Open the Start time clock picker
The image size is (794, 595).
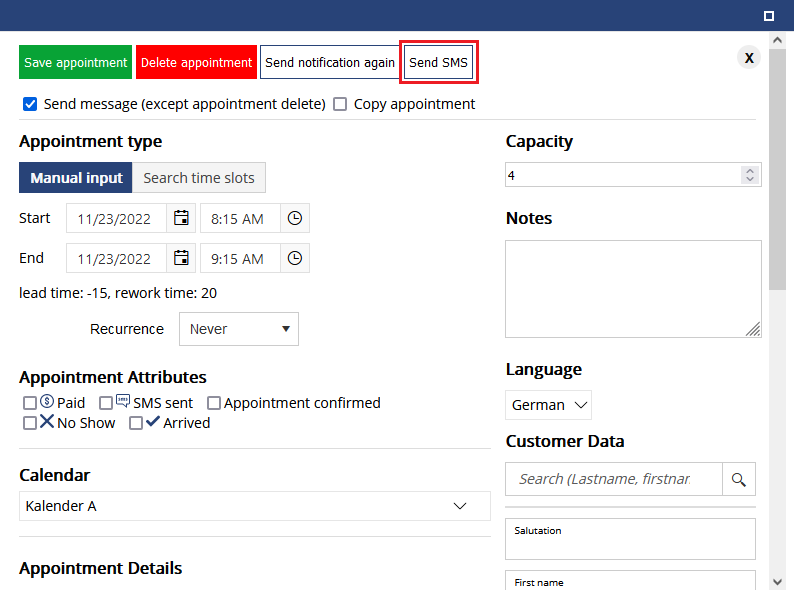tap(295, 218)
